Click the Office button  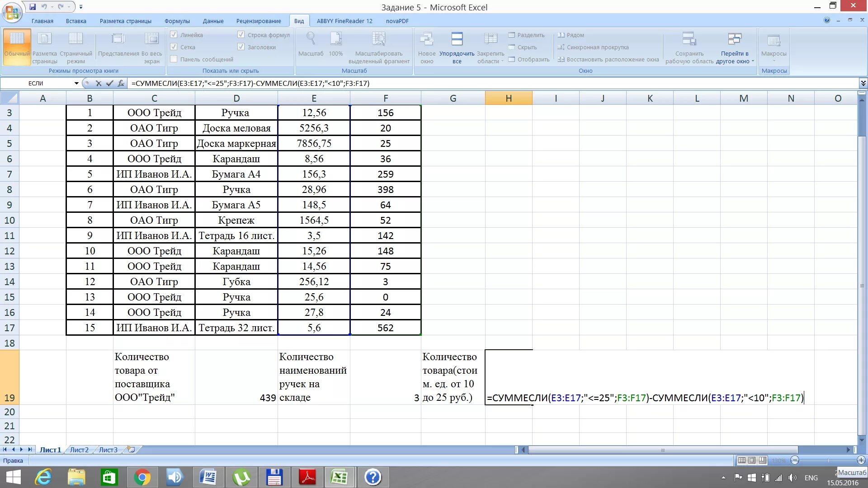coord(12,12)
